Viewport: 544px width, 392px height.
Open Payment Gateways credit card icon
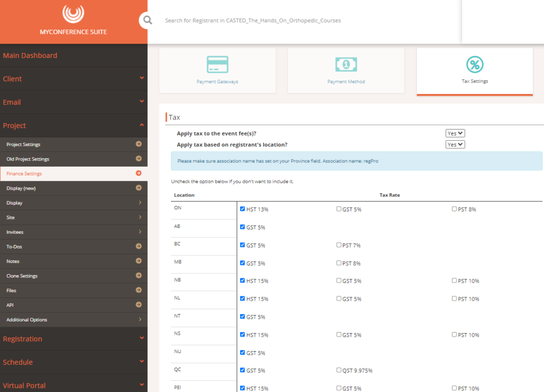click(217, 64)
